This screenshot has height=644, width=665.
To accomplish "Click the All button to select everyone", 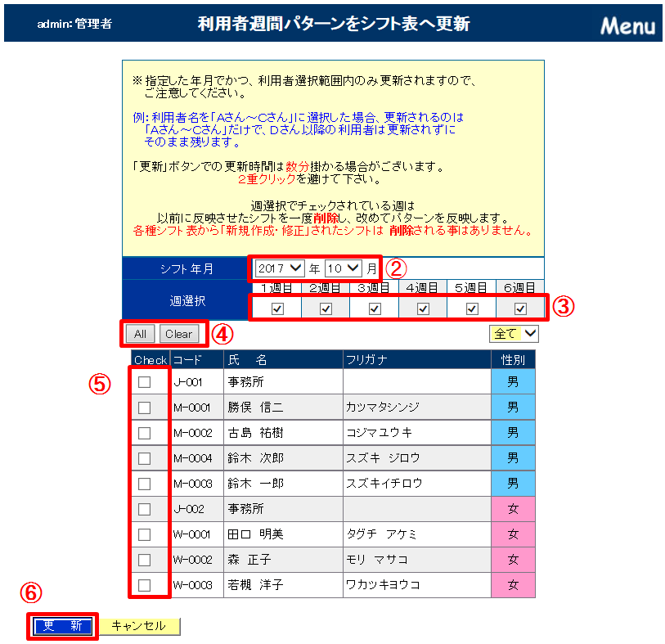I will coord(141,334).
